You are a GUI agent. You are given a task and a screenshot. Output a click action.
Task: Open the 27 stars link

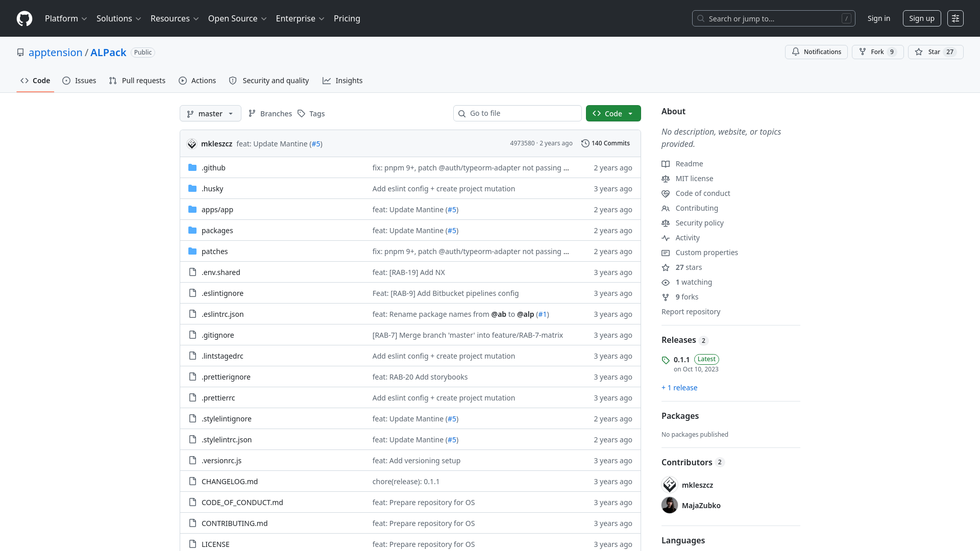[x=689, y=267]
